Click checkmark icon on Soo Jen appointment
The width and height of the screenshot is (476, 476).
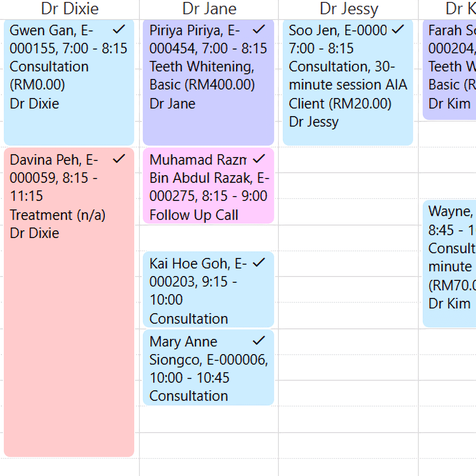click(x=397, y=30)
